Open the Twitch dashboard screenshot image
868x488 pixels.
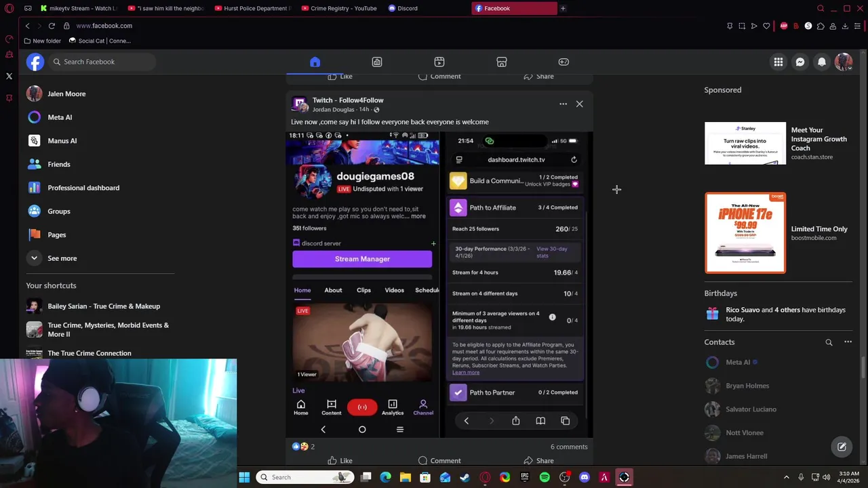(x=517, y=285)
